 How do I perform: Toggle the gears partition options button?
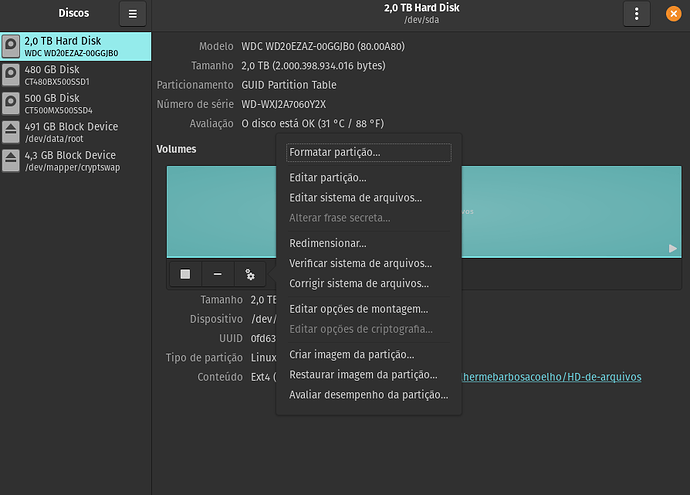point(250,275)
